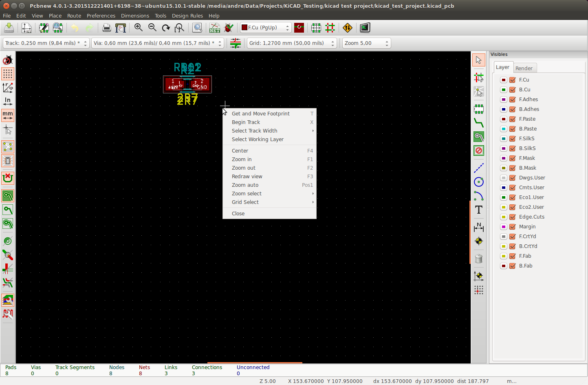Click Zoom in magnifier in toolbar

139,28
